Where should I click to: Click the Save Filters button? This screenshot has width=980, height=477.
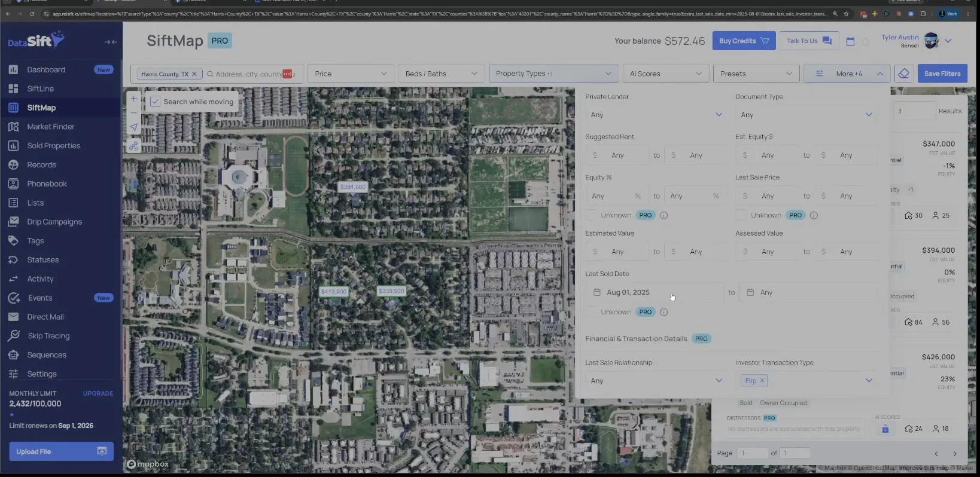click(x=942, y=74)
